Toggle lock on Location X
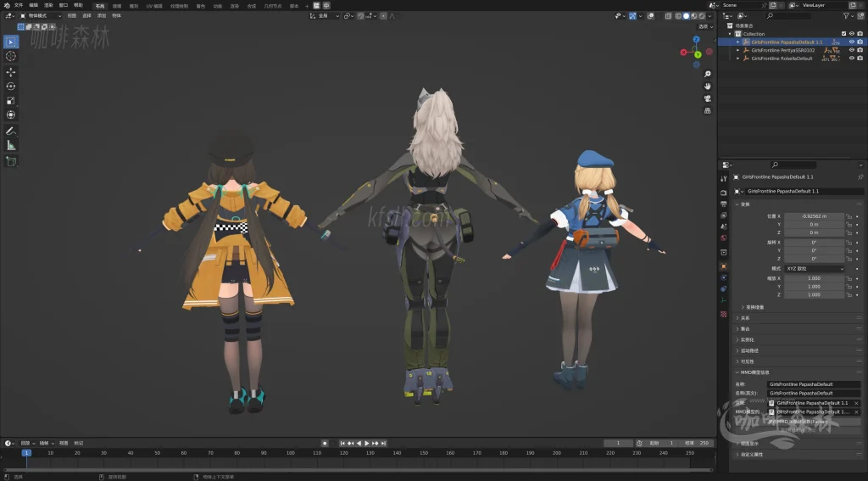Image resolution: width=868 pixels, height=481 pixels. pyautogui.click(x=849, y=216)
